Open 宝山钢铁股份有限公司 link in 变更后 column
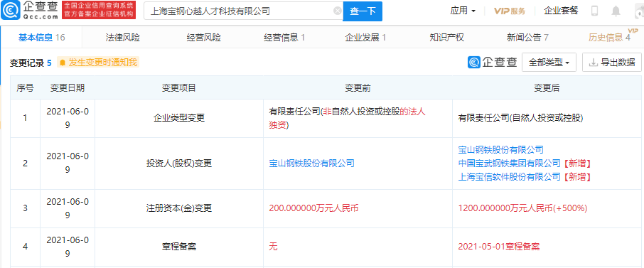This screenshot has height=268, width=644. 500,149
